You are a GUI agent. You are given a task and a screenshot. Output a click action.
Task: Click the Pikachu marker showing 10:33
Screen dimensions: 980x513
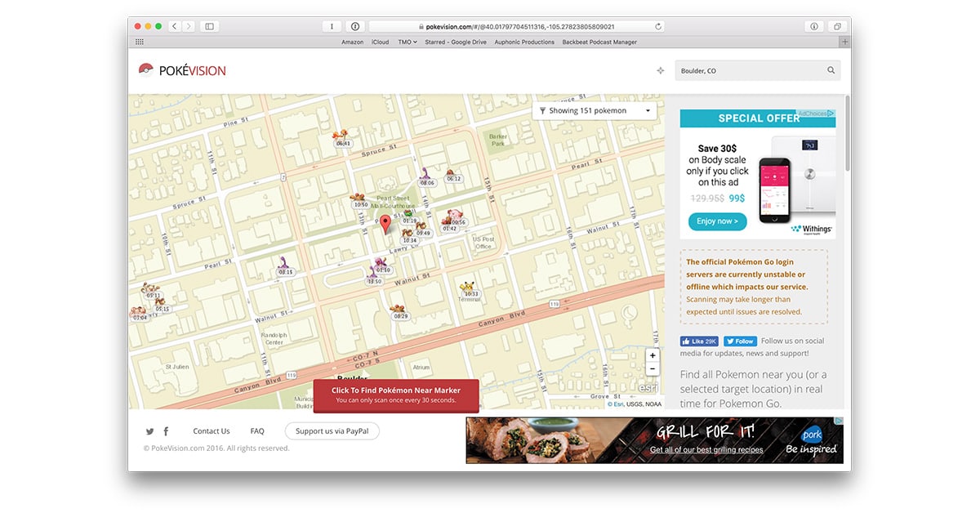click(466, 287)
